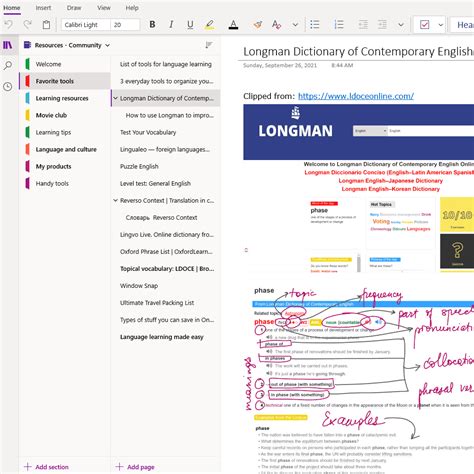Apply the yellow text highlight color
Viewport: 474px width, 474px height.
point(209,24)
